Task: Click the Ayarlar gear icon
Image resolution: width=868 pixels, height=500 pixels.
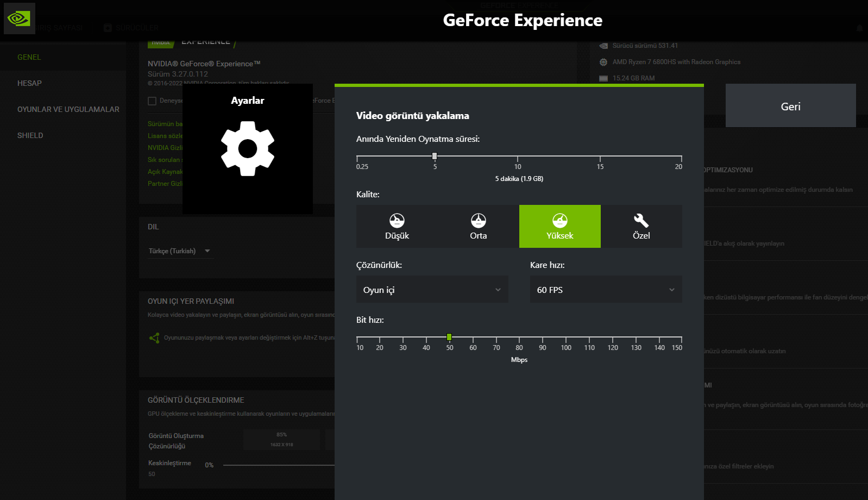Action: (x=248, y=148)
